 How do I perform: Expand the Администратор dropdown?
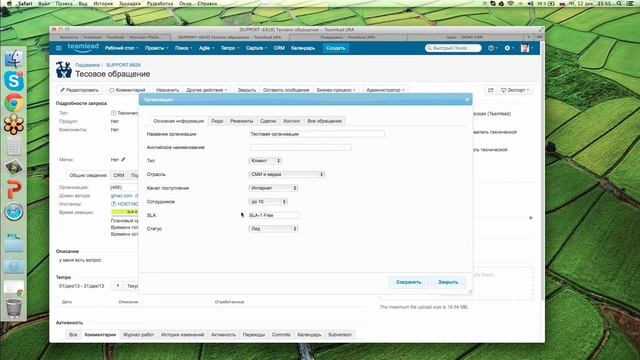[385, 90]
